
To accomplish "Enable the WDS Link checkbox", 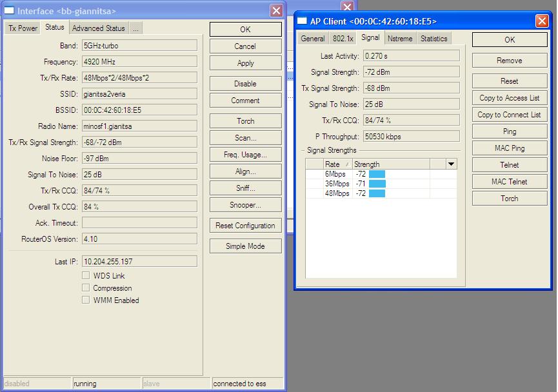I will (86, 275).
